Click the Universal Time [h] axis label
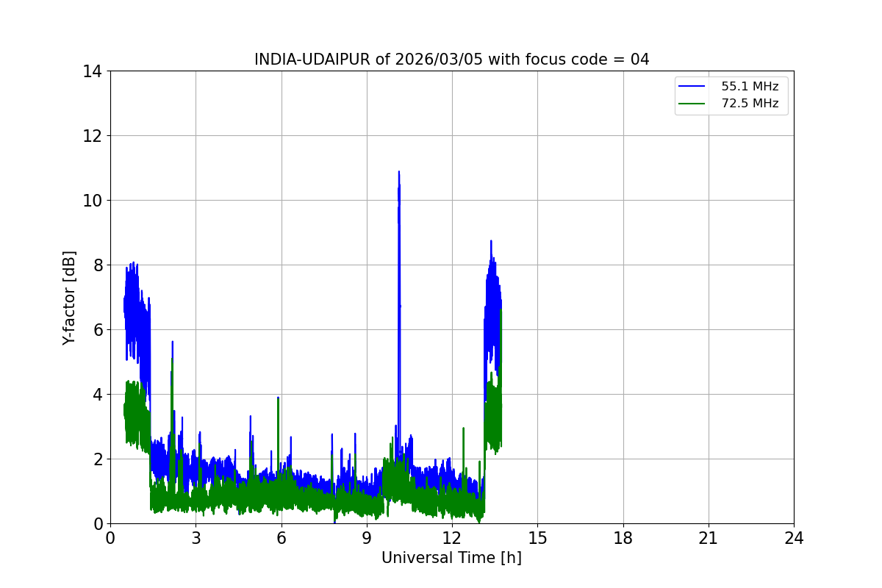Viewport: 882px width, 588px height. (x=451, y=558)
